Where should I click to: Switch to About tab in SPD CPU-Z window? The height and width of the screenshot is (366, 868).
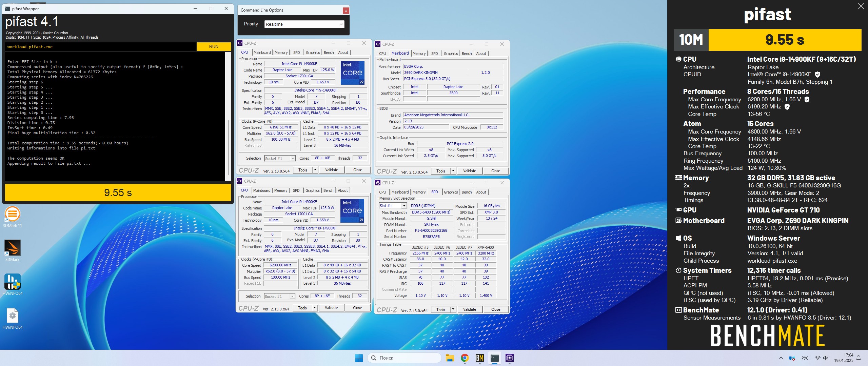click(x=481, y=192)
